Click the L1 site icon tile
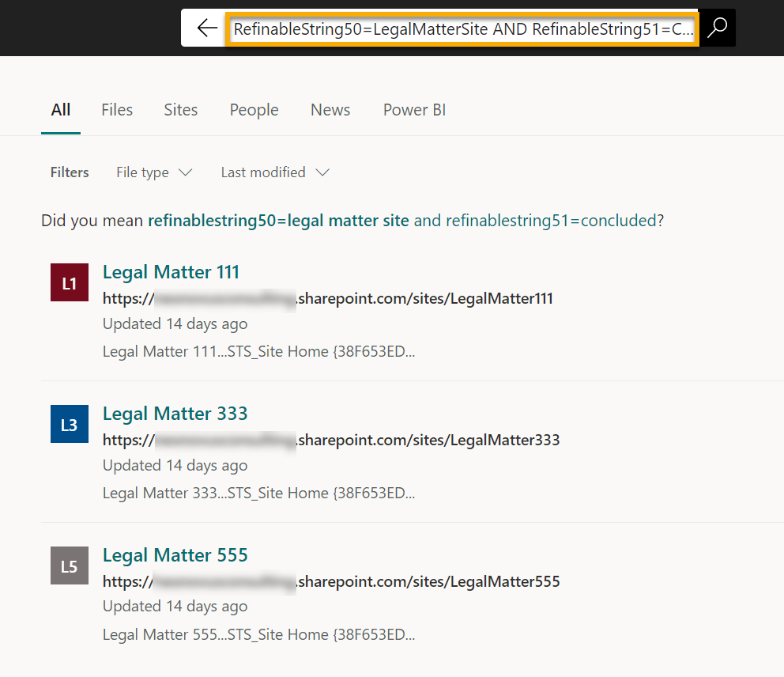The height and width of the screenshot is (677, 784). tap(70, 282)
